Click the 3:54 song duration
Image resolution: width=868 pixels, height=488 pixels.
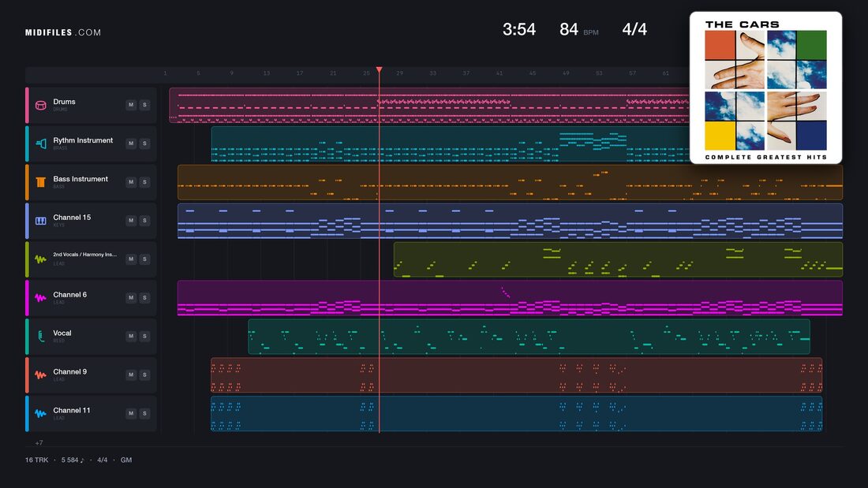(x=518, y=29)
